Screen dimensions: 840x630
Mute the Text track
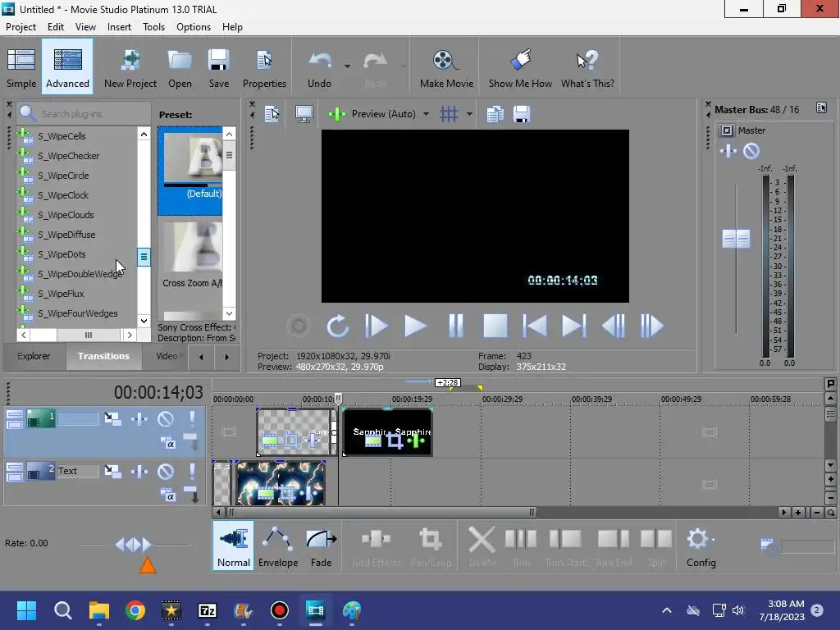tap(166, 472)
